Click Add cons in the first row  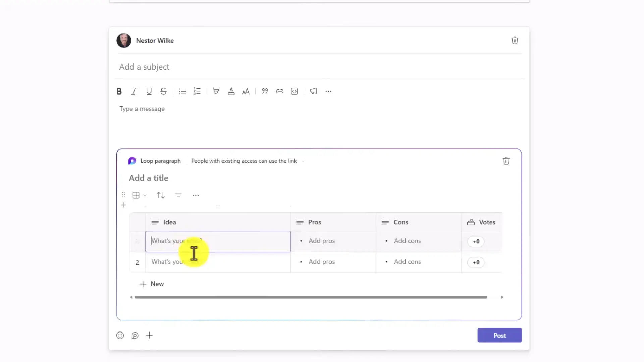point(407,241)
